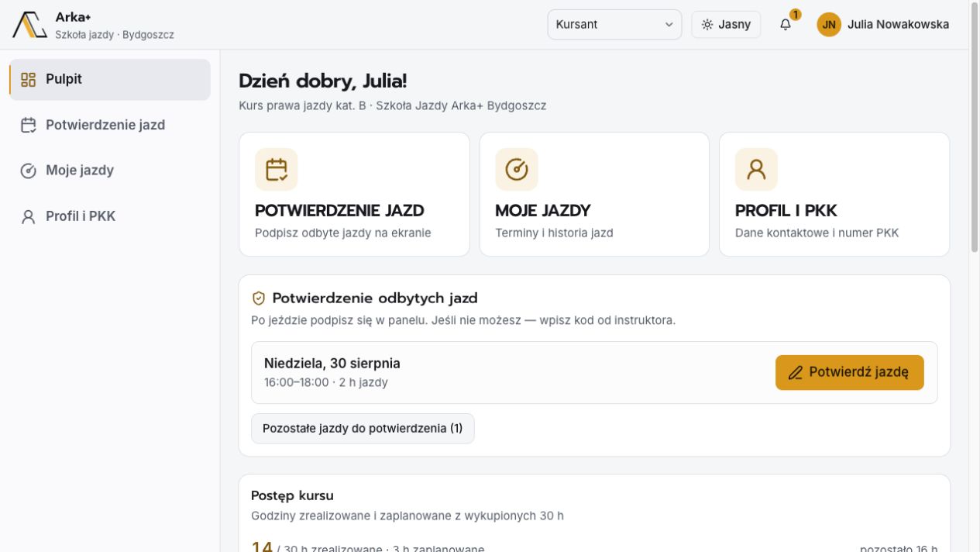Open Profil i PKK in sidebar
This screenshot has width=980, height=552.
pos(110,216)
